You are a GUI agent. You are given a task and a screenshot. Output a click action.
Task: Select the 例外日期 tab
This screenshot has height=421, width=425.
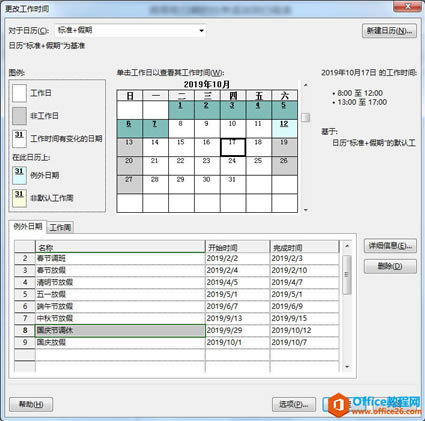(28, 227)
